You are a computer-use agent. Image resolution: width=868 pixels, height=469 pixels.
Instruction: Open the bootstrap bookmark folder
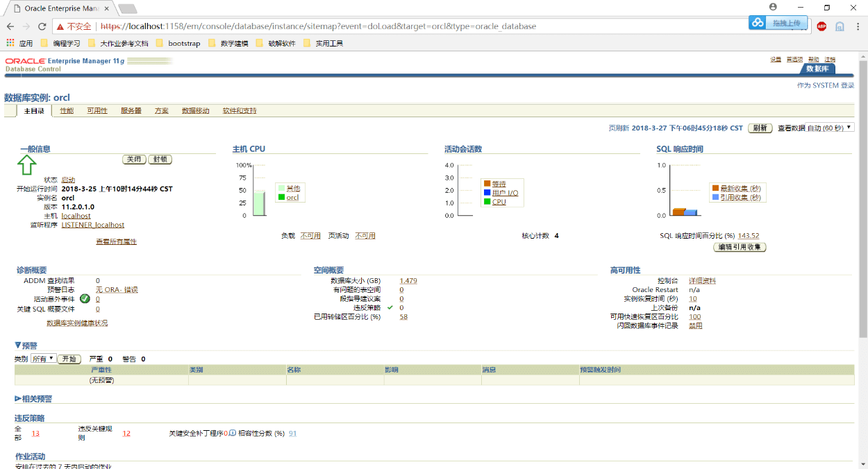tap(178, 43)
